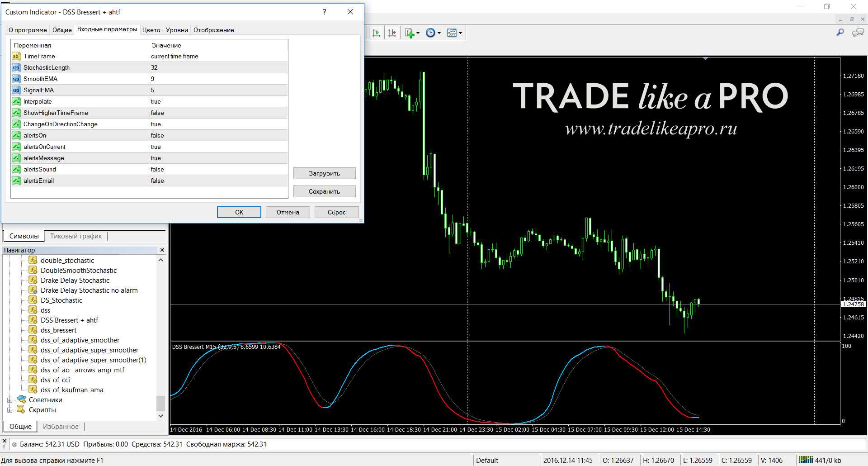The image size is (868, 466).
Task: Open the chat speech bubbles icon
Action: click(x=858, y=33)
